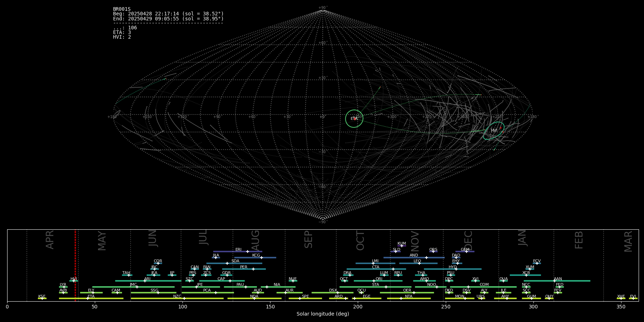Click the 'ETA: 3' count line
Screen dimensions: 644x322
(122, 33)
